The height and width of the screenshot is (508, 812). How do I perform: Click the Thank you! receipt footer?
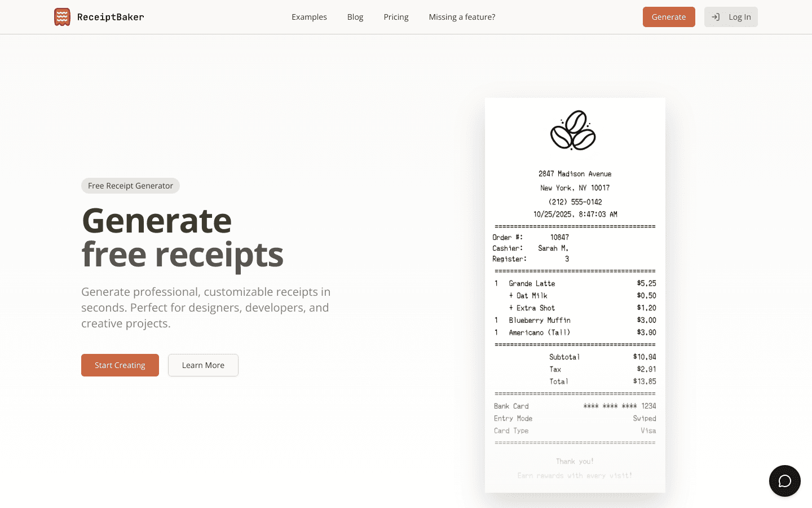[575, 462]
